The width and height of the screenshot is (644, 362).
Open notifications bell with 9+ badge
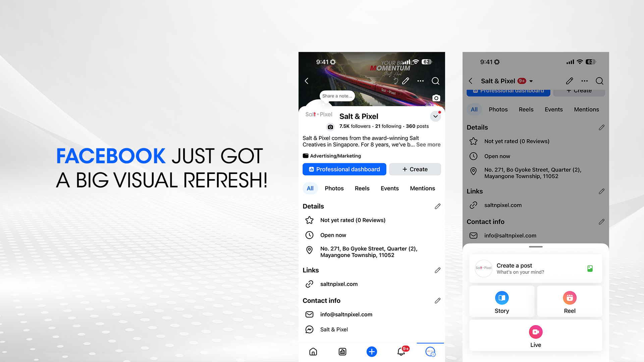[401, 352]
